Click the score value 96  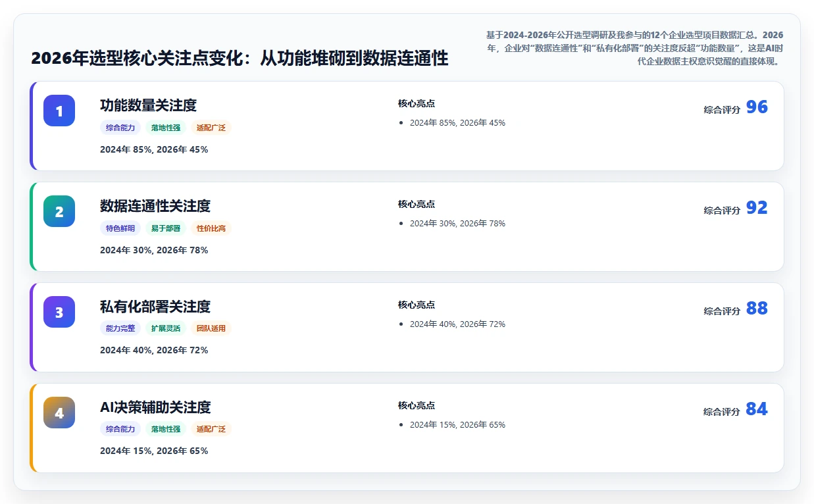tap(757, 107)
